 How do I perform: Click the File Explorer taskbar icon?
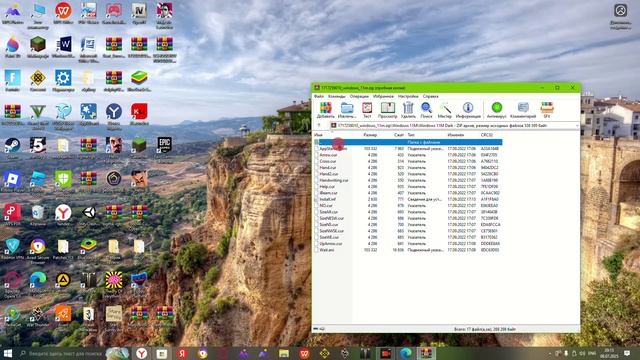[284, 353]
